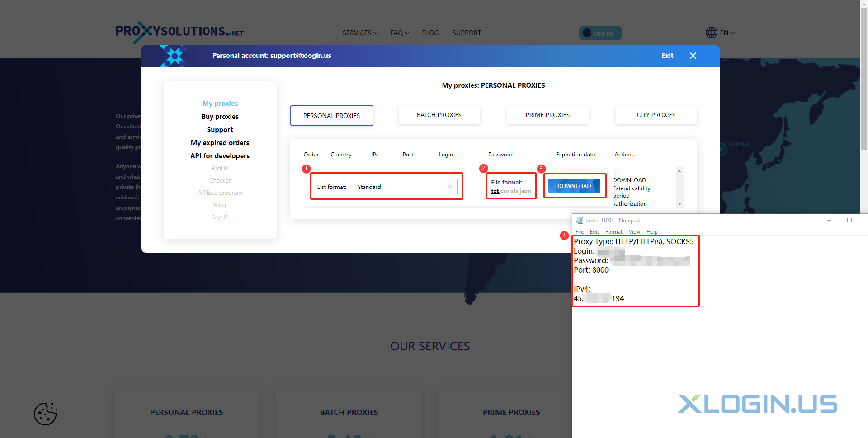This screenshot has width=868, height=438.
Task: Open My expired orders in sidebar
Action: [x=220, y=143]
